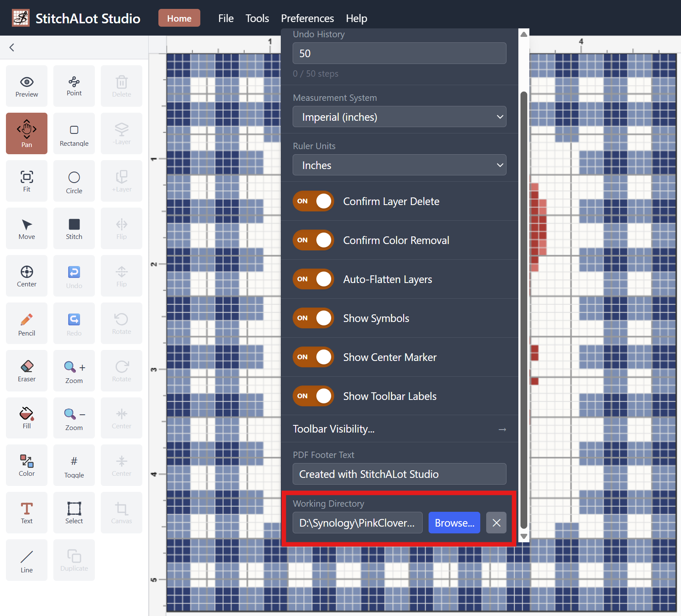Click the Home button
681x616 pixels.
coord(179,18)
